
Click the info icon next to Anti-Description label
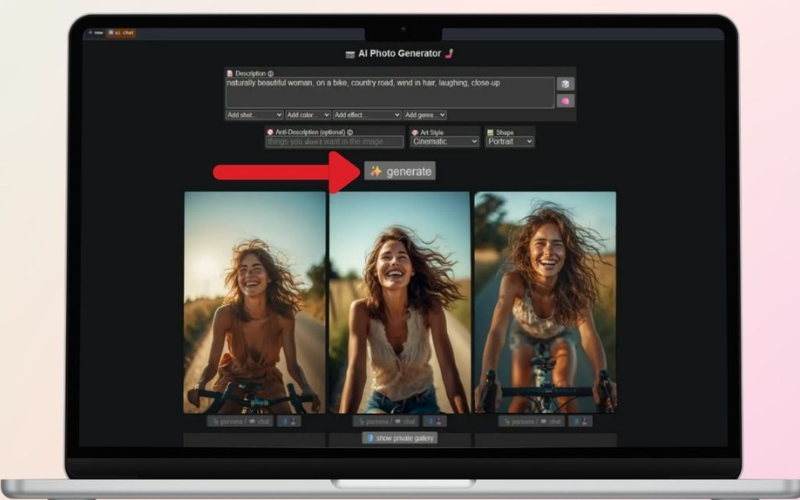350,132
